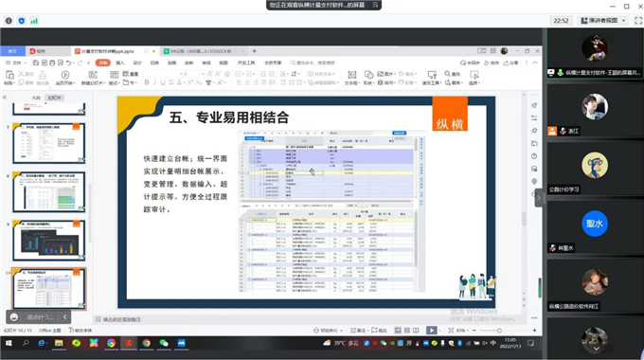Click the Italic formatting icon

pyautogui.click(x=154, y=82)
